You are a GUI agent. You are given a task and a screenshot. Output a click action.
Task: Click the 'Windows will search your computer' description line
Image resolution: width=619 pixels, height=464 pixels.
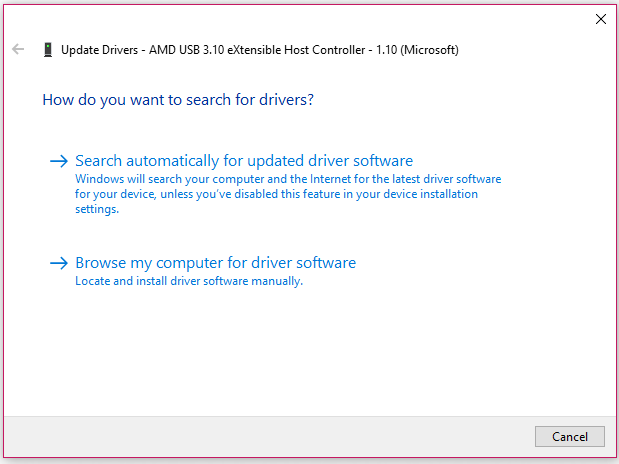(288, 179)
